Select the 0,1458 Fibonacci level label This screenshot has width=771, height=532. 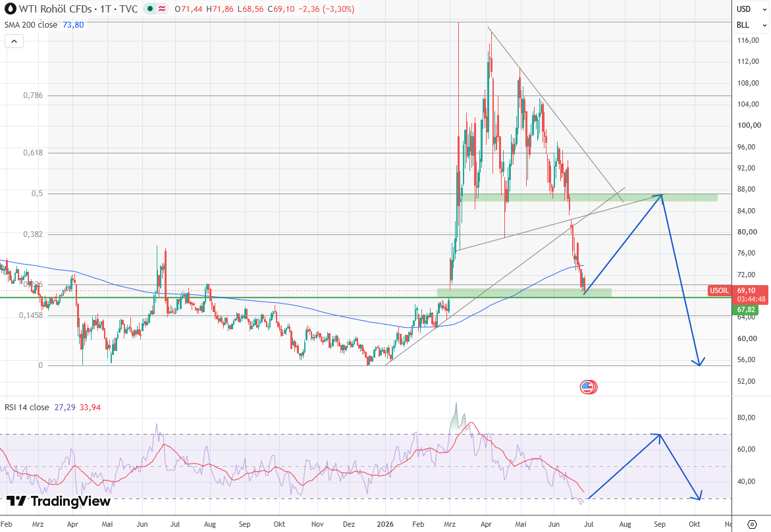[31, 315]
